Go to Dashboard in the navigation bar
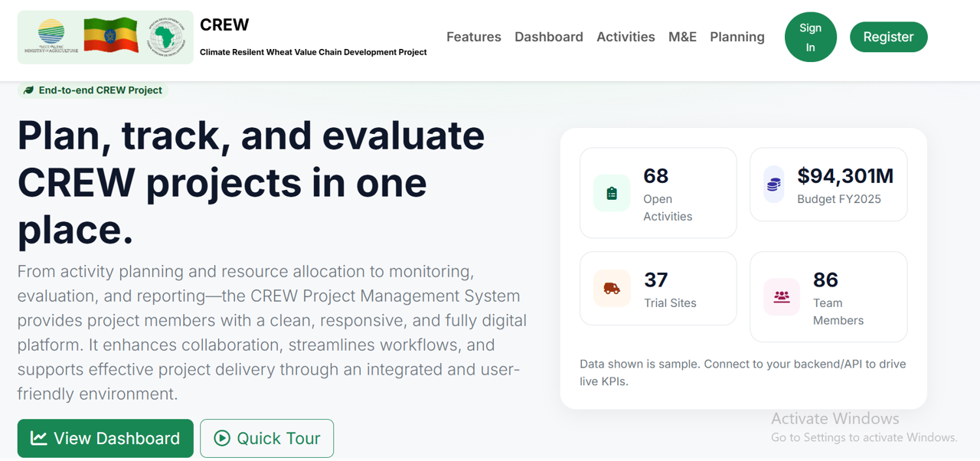980x461 pixels. click(x=548, y=37)
